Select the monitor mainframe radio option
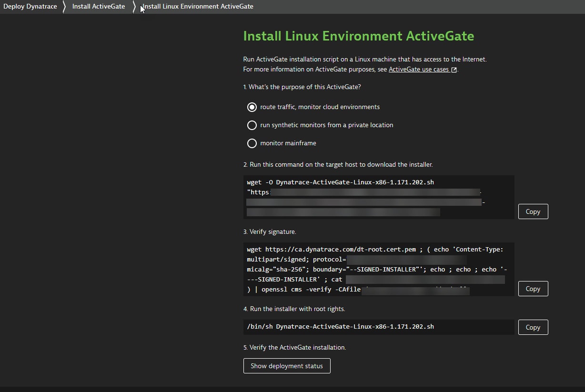585x392 pixels. coord(252,143)
